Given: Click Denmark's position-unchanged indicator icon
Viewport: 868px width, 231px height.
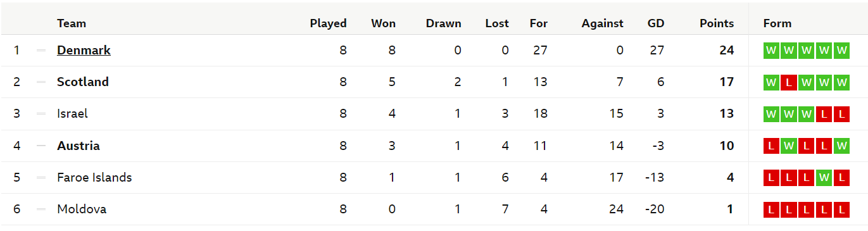Looking at the screenshot, I should [x=41, y=51].
